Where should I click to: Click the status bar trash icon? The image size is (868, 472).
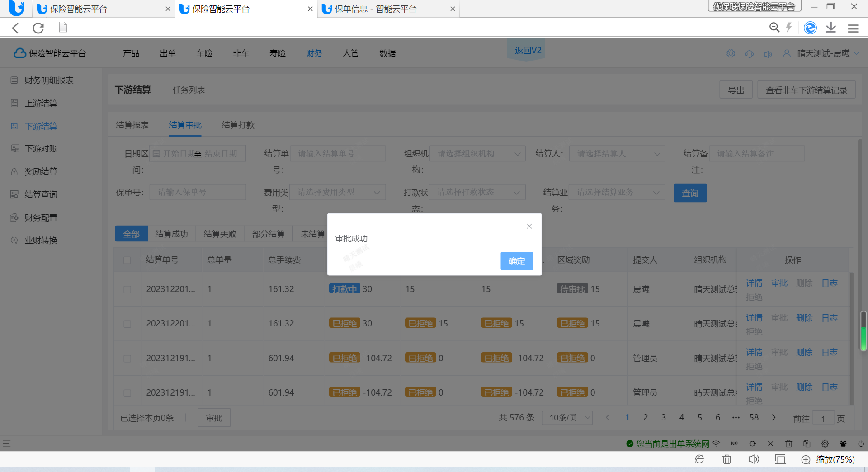pyautogui.click(x=788, y=444)
